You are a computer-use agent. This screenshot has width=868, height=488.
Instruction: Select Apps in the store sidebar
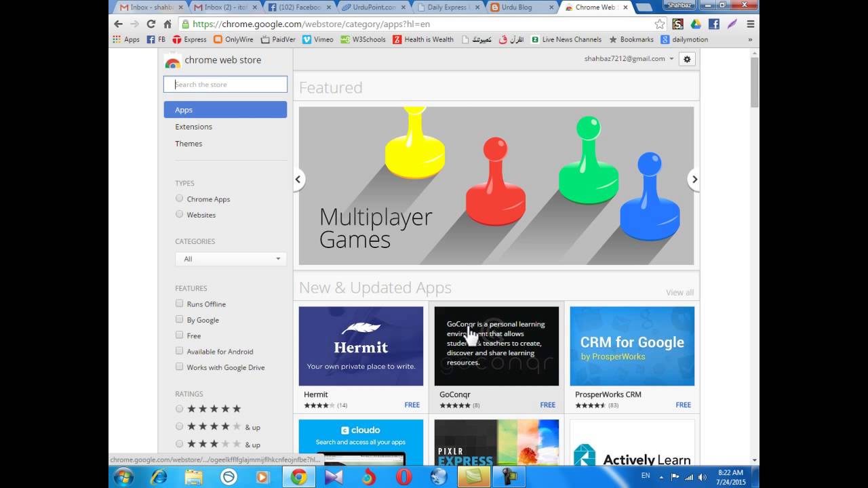pos(225,110)
